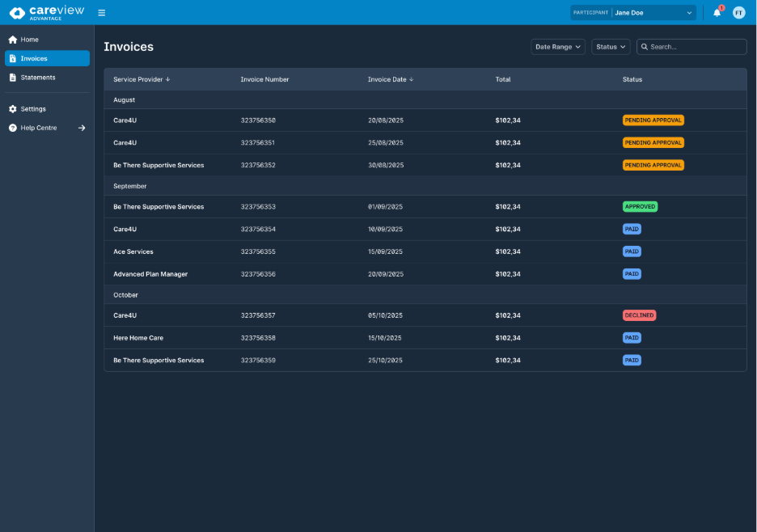Go to Help Centre menu item
The image size is (757, 532).
pyautogui.click(x=39, y=128)
